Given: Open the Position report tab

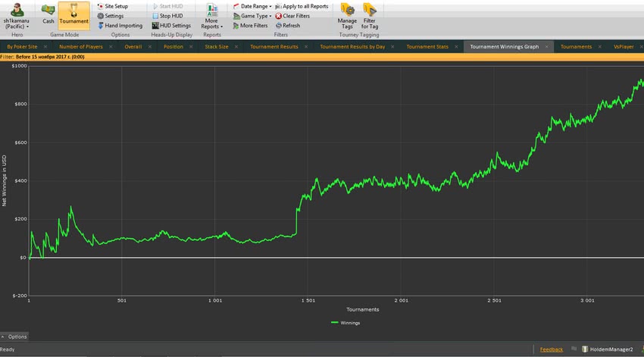Looking at the screenshot, I should tap(174, 47).
